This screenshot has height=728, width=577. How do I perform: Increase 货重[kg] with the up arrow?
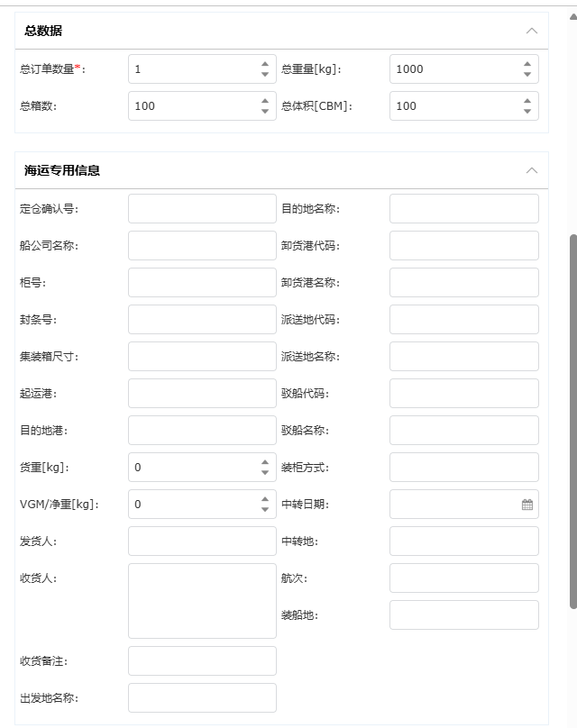265,462
